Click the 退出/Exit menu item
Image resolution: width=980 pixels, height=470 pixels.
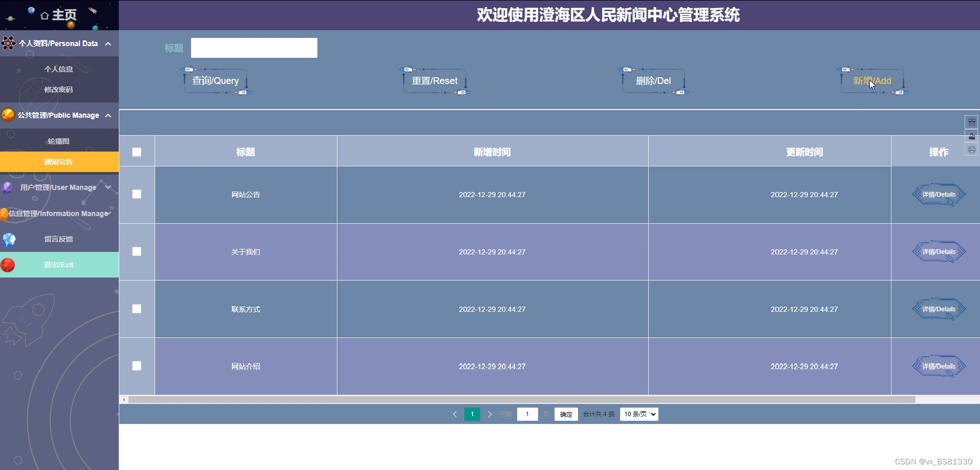click(x=59, y=265)
